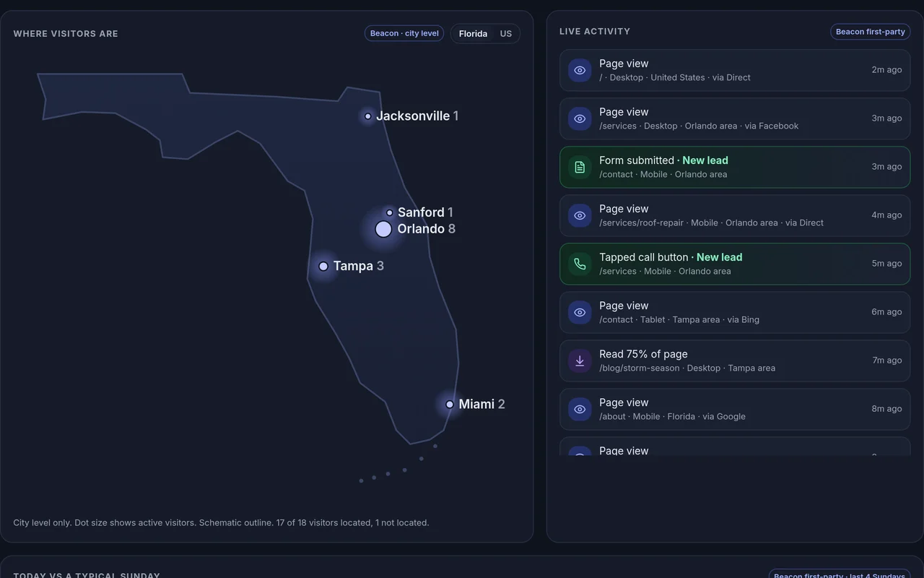
Task: Click the eye icon on the United States page view
Action: click(580, 70)
